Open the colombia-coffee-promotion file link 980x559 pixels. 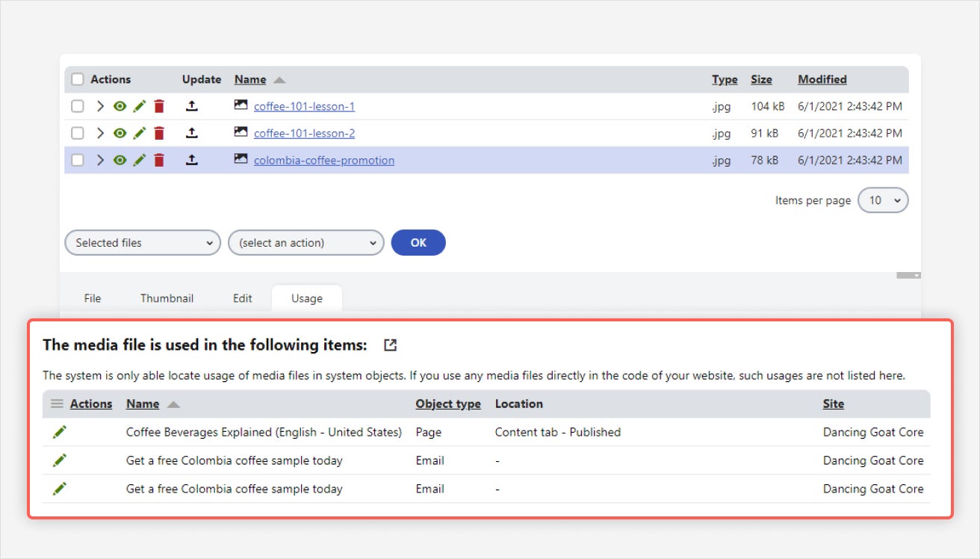323,160
